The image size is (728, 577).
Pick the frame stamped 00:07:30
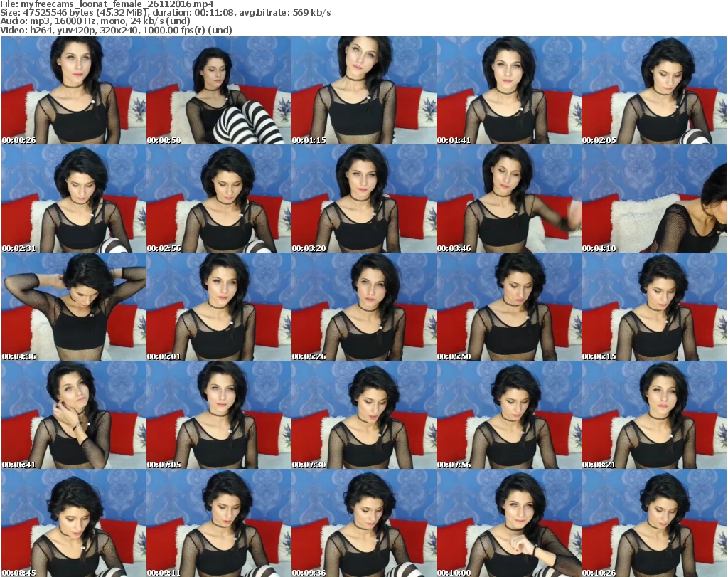click(x=363, y=415)
